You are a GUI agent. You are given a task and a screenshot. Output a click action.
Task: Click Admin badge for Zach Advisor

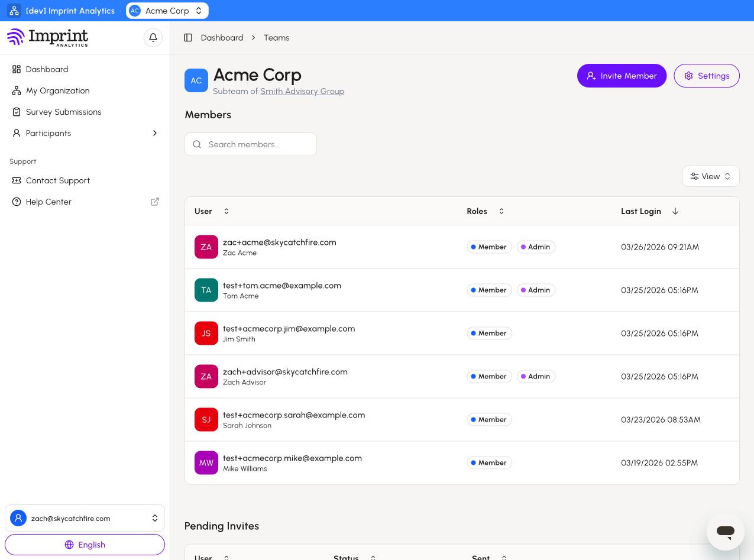point(536,377)
